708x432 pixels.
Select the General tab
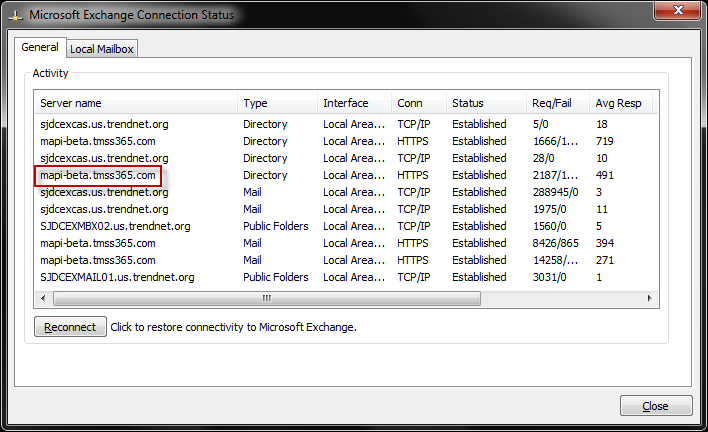(x=40, y=48)
